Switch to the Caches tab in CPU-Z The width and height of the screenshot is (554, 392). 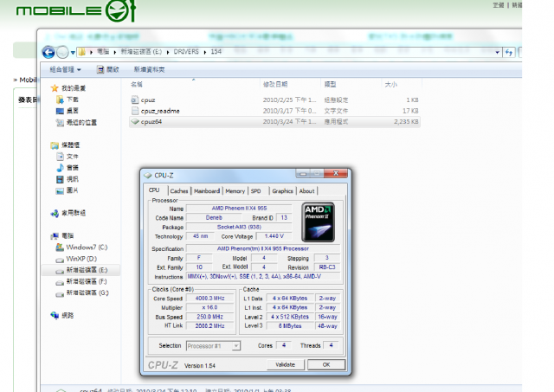coord(179,191)
